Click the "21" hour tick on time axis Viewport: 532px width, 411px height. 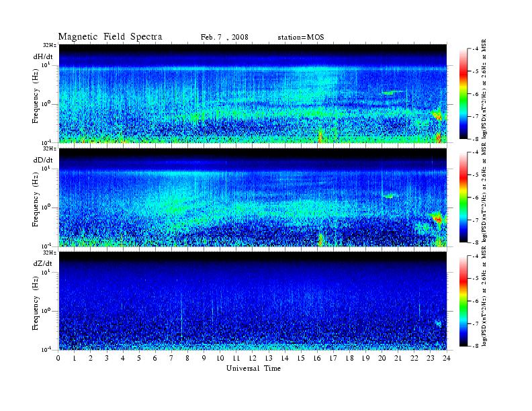click(398, 358)
